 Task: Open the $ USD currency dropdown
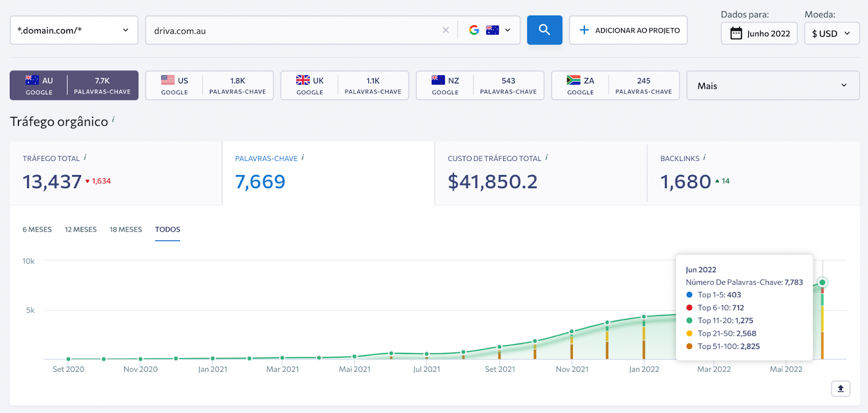832,34
